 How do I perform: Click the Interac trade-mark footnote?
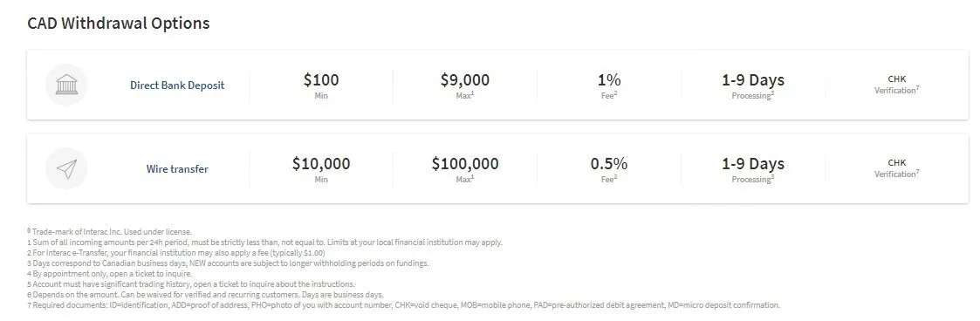(x=109, y=232)
